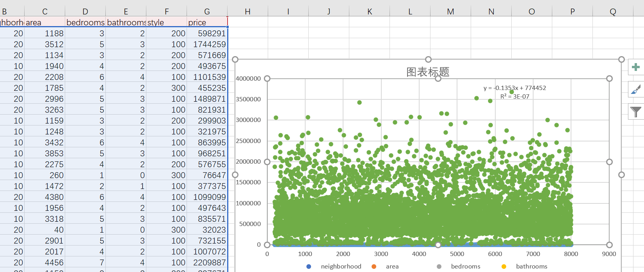This screenshot has width=644, height=272.
Task: Select column D header
Action: pyautogui.click(x=85, y=11)
